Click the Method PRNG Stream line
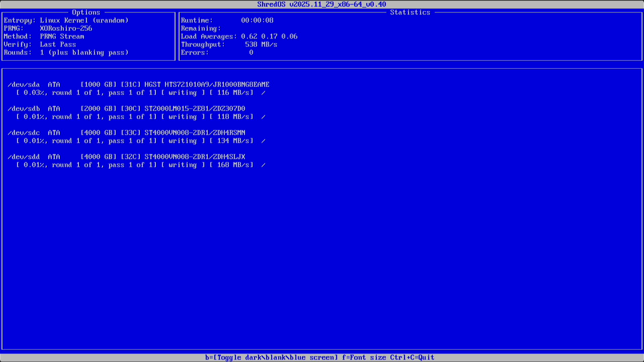Image resolution: width=644 pixels, height=362 pixels. coord(44,36)
